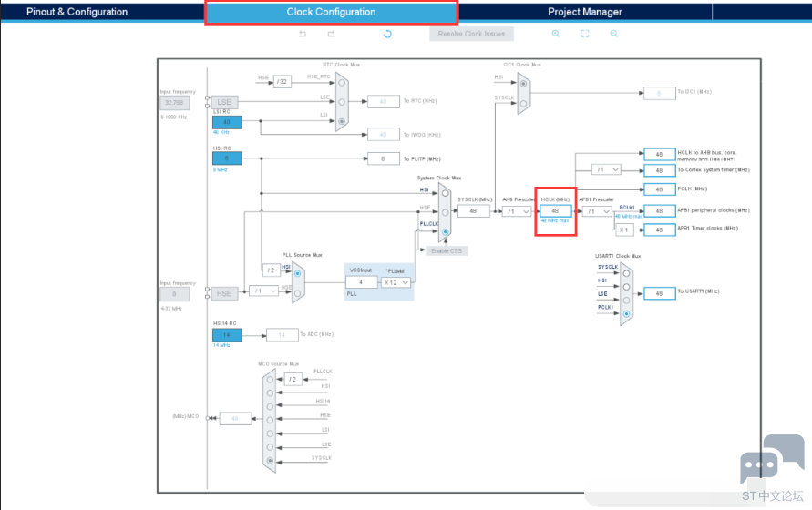The width and height of the screenshot is (812, 510).
Task: Open the AHB Prescaler dropdown
Action: (x=517, y=211)
